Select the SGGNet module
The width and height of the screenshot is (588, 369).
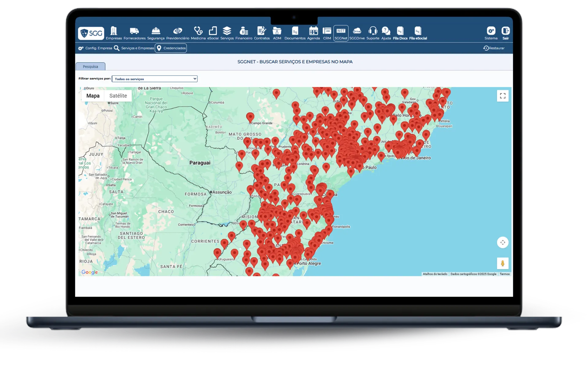tap(341, 33)
